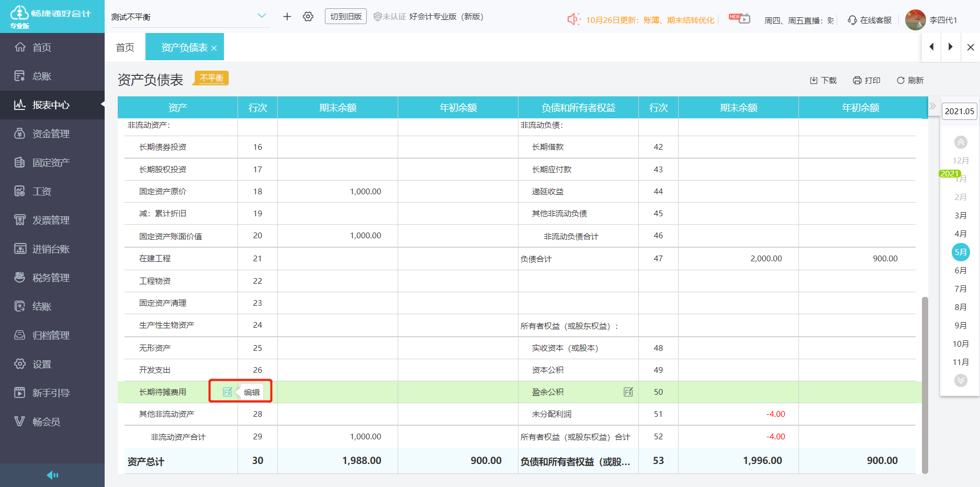The image size is (980, 487).
Task: Open 发票管理 in the sidebar
Action: click(52, 220)
